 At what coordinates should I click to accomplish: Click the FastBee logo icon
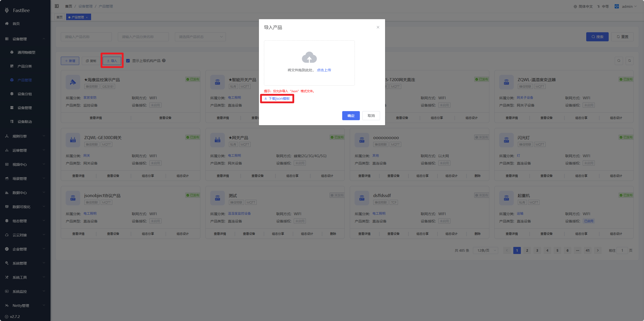[x=7, y=10]
